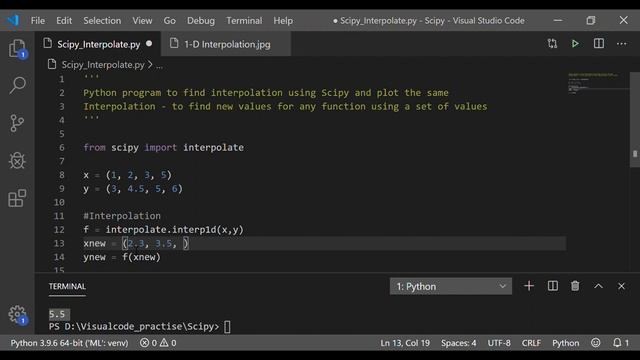Maximize the terminal panel with the up chevron
Image resolution: width=640 pixels, height=360 pixels.
pyautogui.click(x=598, y=286)
